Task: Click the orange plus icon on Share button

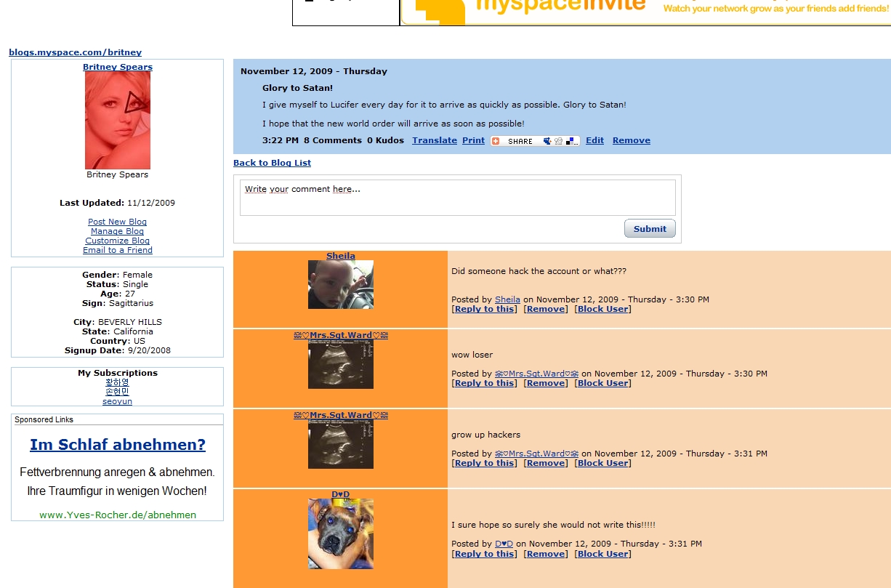Action: 496,141
